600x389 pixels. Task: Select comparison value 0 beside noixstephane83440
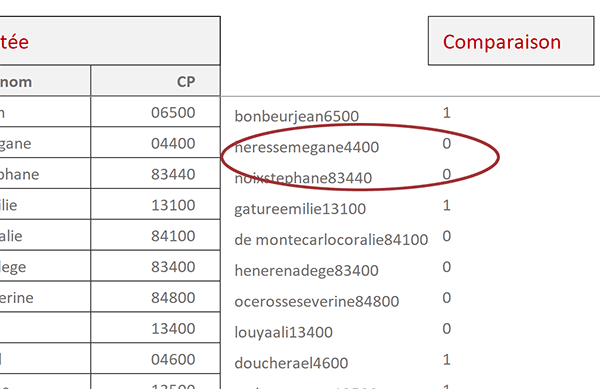(x=447, y=174)
